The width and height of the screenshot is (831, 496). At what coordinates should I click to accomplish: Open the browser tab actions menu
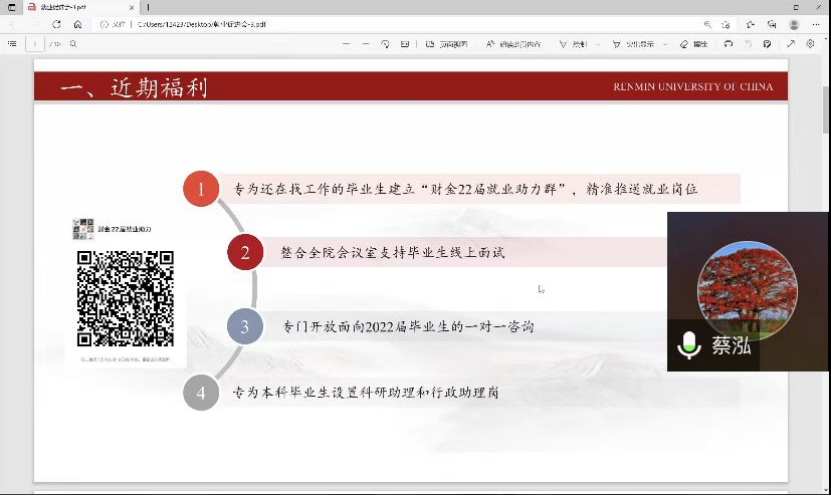[x=12, y=7]
